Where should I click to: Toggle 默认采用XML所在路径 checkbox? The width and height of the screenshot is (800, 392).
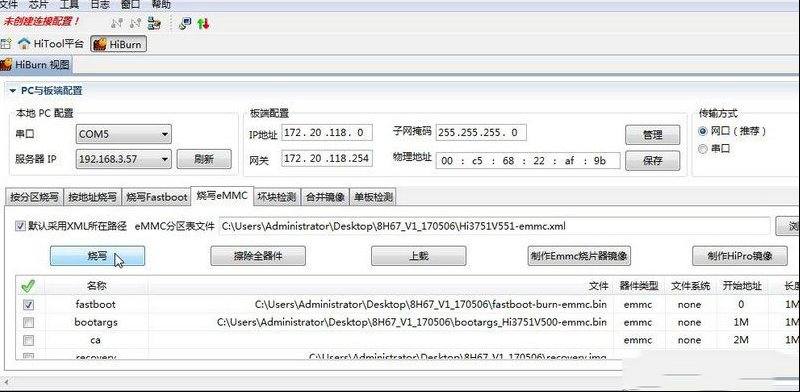coord(20,226)
